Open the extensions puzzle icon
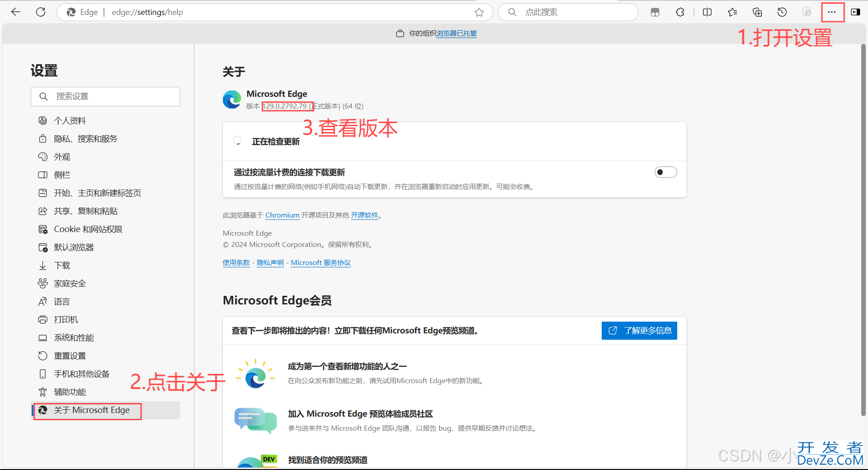This screenshot has width=868, height=470. click(680, 12)
